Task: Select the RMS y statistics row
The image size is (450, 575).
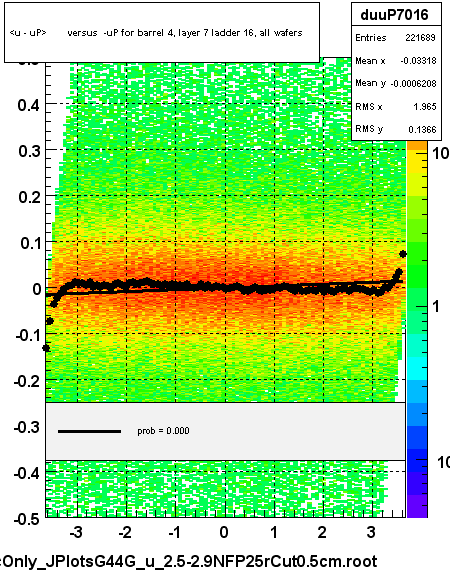Action: click(x=396, y=129)
